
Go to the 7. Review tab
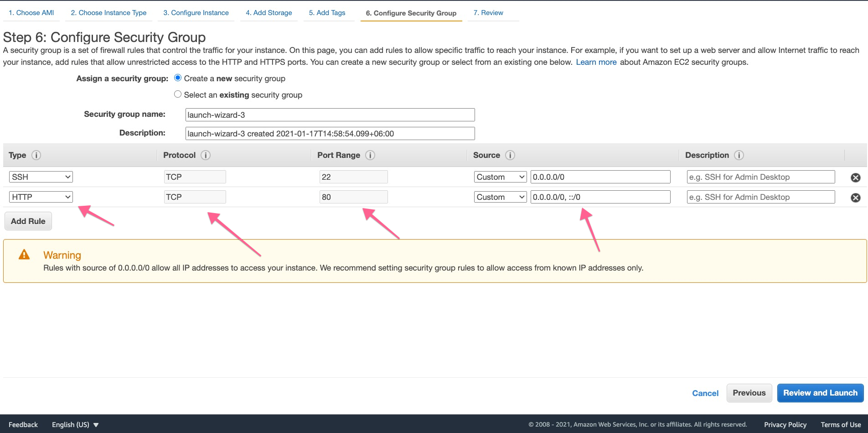pos(488,13)
